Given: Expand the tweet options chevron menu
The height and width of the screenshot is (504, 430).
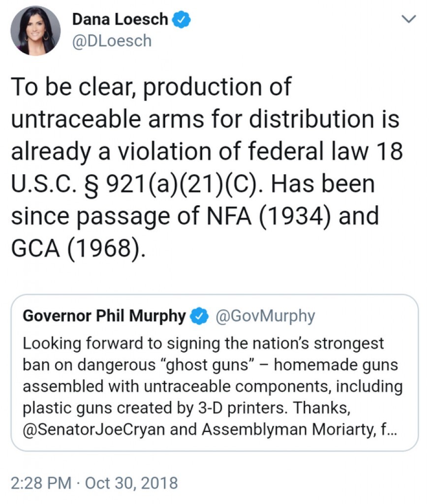Looking at the screenshot, I should (409, 19).
